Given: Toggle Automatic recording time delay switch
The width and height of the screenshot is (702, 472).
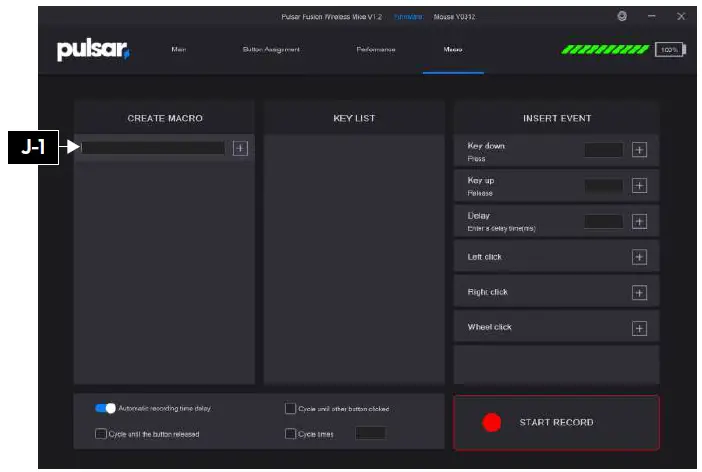Looking at the screenshot, I should [105, 408].
